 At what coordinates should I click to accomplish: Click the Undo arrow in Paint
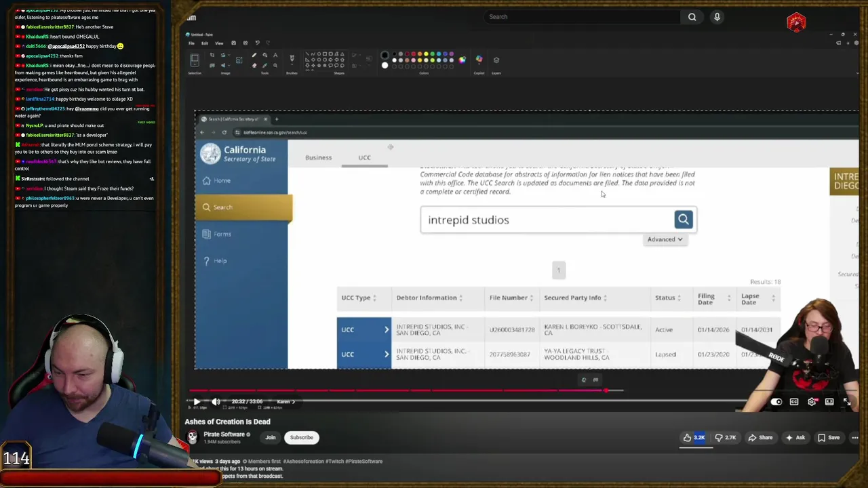point(257,43)
